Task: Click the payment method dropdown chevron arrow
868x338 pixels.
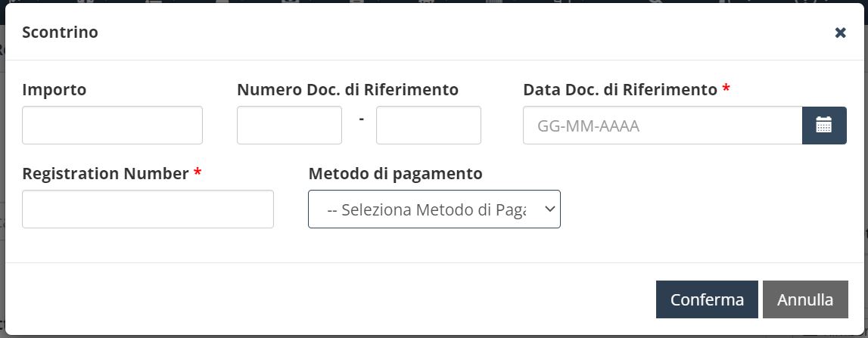Action: (549, 209)
